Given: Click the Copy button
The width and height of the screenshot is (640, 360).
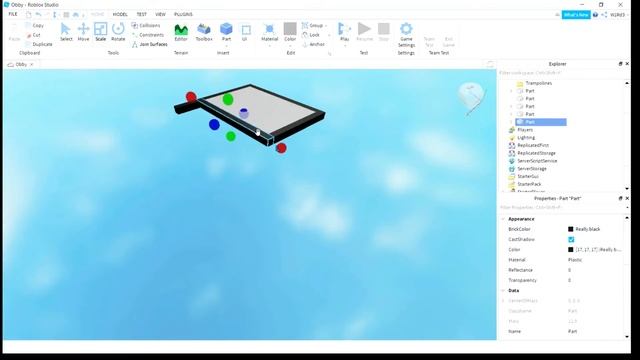Looking at the screenshot, I should point(35,25).
